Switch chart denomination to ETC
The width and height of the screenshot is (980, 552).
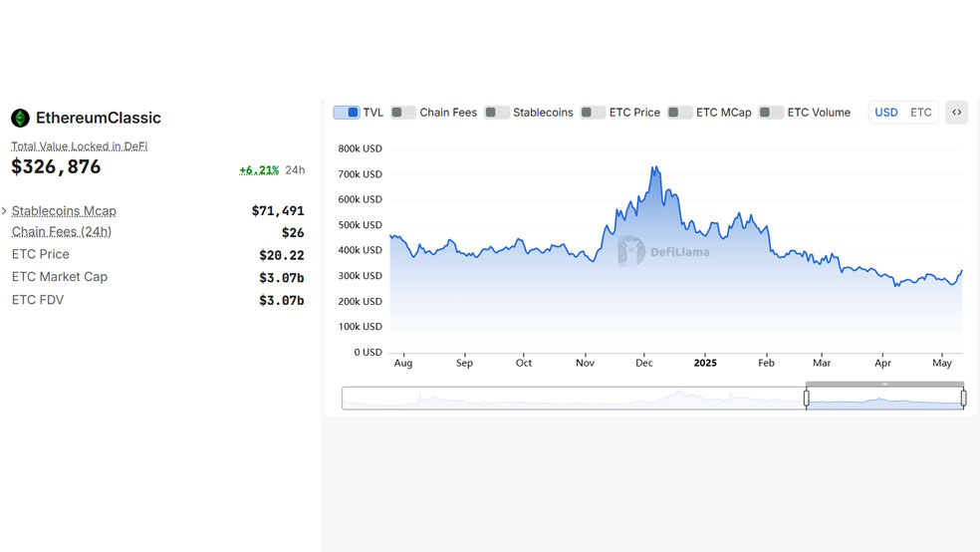(921, 113)
